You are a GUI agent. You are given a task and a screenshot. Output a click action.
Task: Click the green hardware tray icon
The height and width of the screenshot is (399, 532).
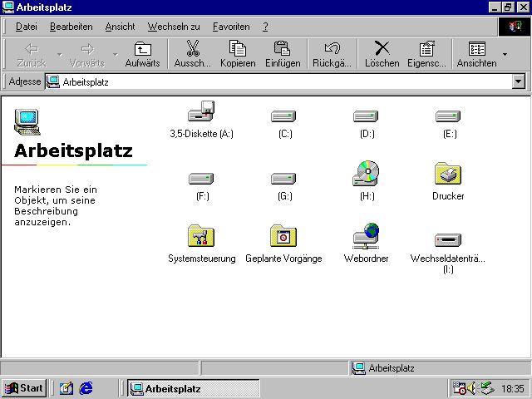(486, 388)
